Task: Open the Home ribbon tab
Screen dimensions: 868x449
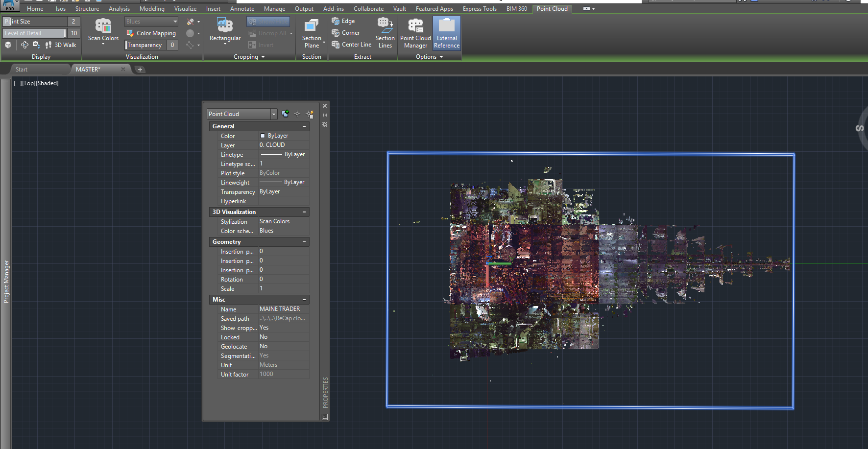Action: pyautogui.click(x=35, y=9)
